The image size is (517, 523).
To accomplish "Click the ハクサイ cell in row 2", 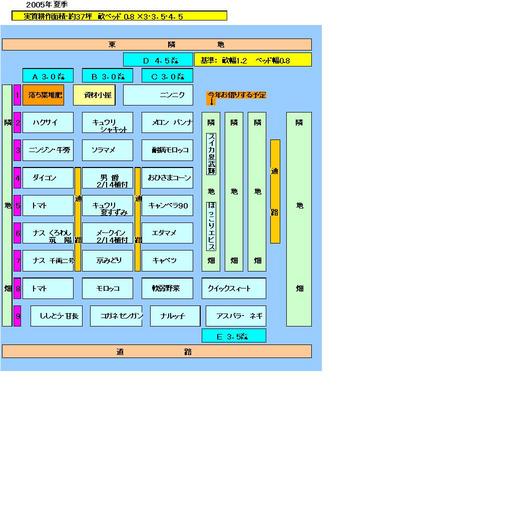I will [48, 122].
